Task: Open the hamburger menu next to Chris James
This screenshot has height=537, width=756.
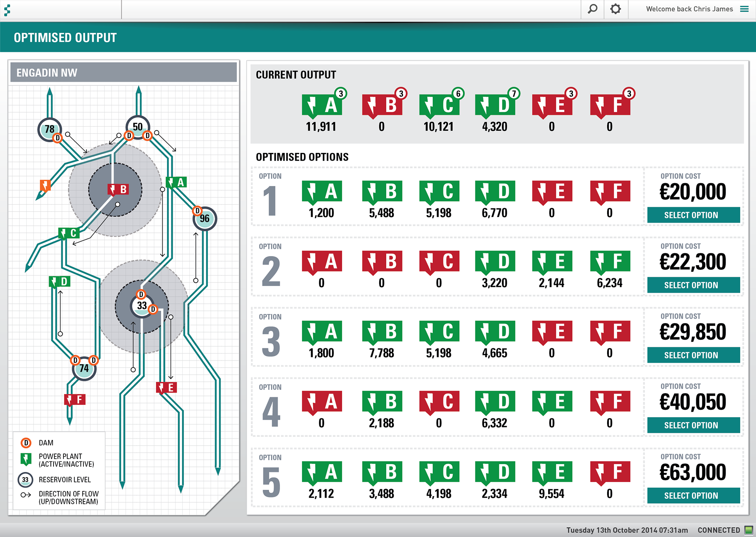Action: (744, 9)
